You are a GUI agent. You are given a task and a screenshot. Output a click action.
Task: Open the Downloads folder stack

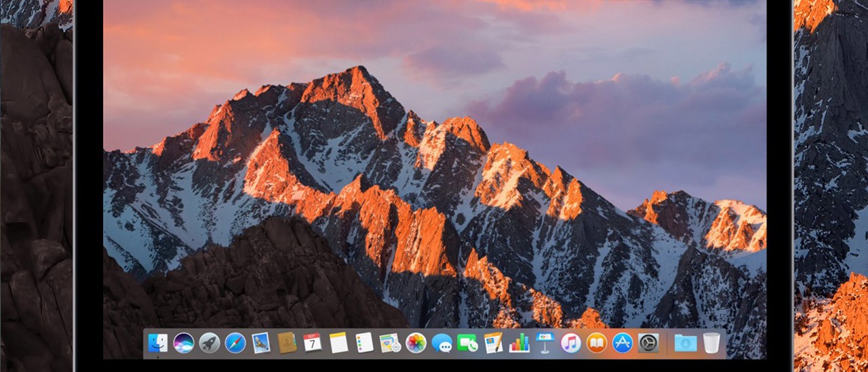coord(686,343)
